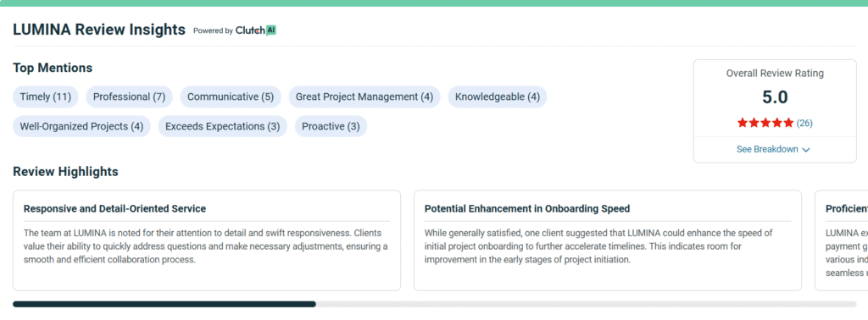Filter by Communicative (5) tag
The image size is (868, 320).
231,97
